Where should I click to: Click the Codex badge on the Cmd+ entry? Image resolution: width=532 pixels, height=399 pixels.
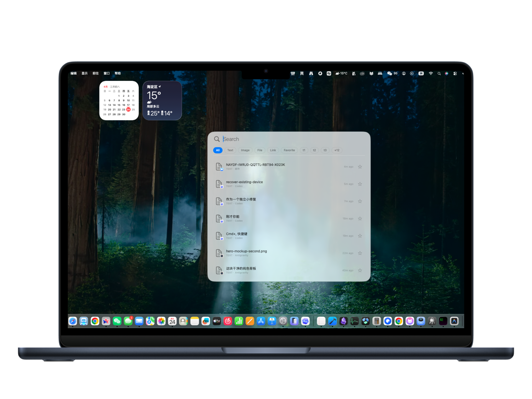[222, 238]
